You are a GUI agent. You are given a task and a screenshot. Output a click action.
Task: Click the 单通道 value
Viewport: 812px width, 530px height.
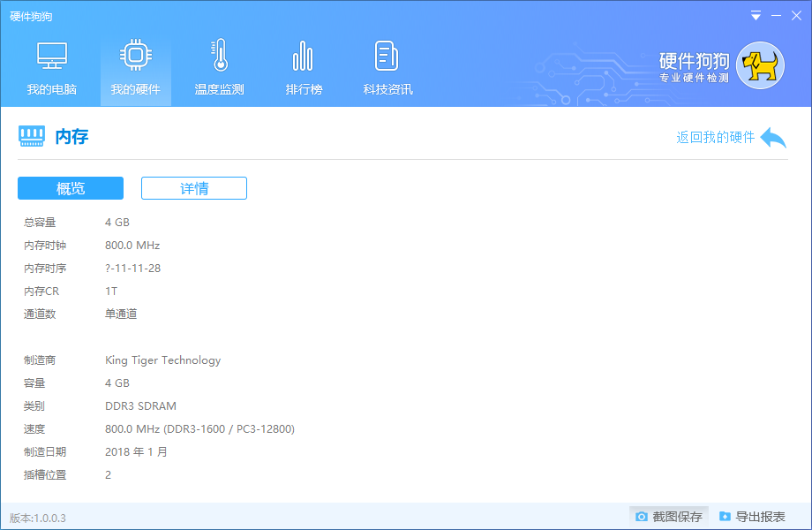click(x=121, y=314)
